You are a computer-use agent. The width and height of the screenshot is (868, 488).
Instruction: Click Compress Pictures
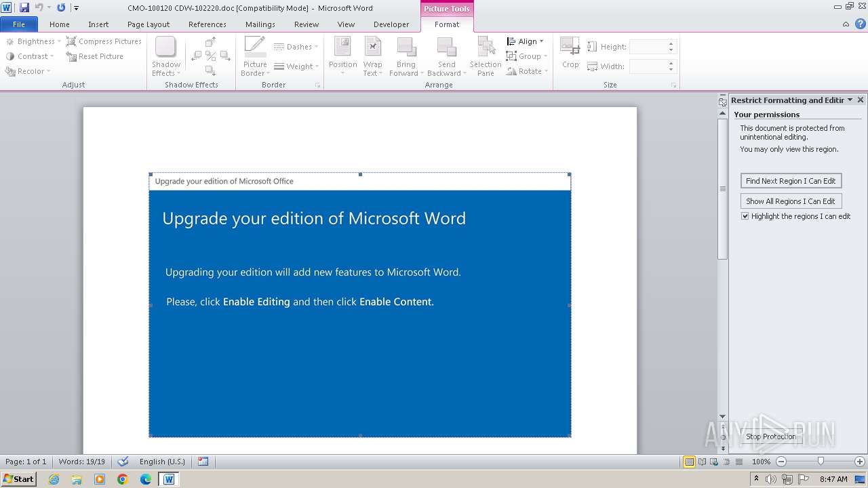point(104,41)
